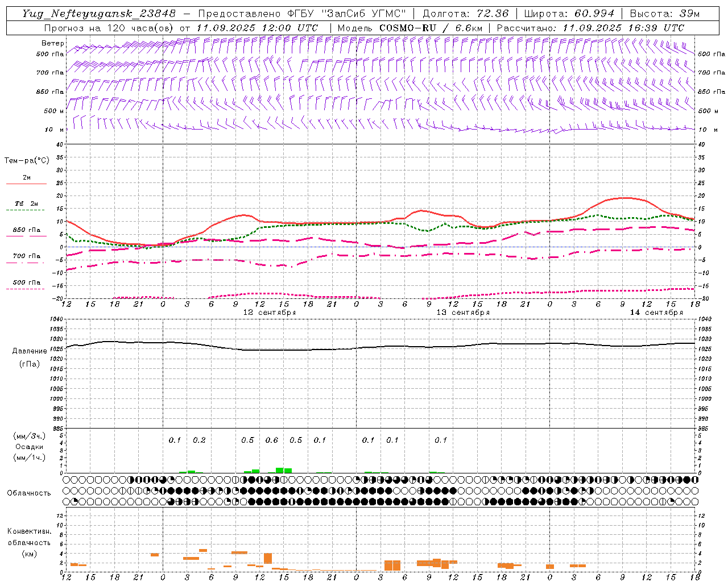Viewport: 728px width, 582px height.
Task: Click the Осадки precipitation label
Action: tap(29, 447)
